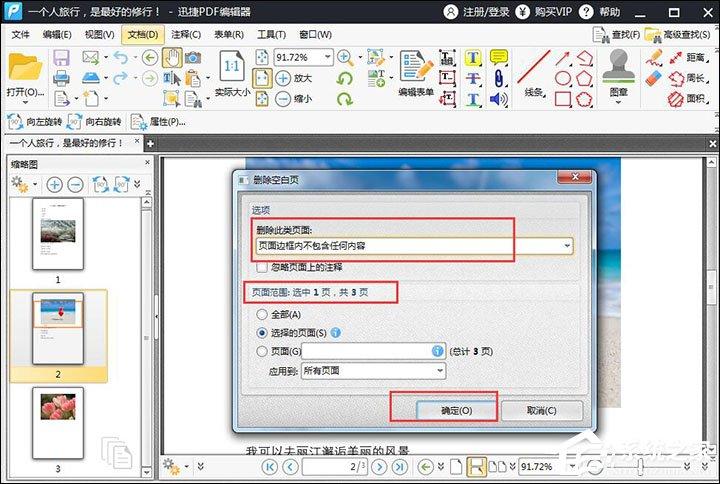This screenshot has height=484, width=720.
Task: Click the bottom zoom slider
Action: click(x=641, y=467)
